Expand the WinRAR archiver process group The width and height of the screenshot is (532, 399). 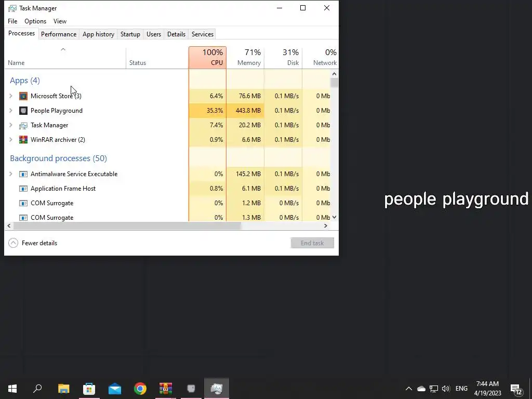point(10,139)
